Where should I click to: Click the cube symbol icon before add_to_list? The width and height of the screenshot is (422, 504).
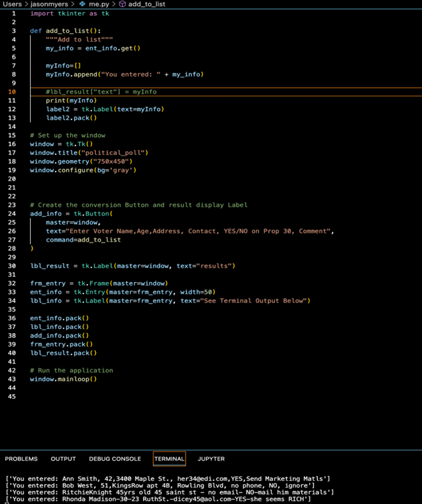coord(122,4)
